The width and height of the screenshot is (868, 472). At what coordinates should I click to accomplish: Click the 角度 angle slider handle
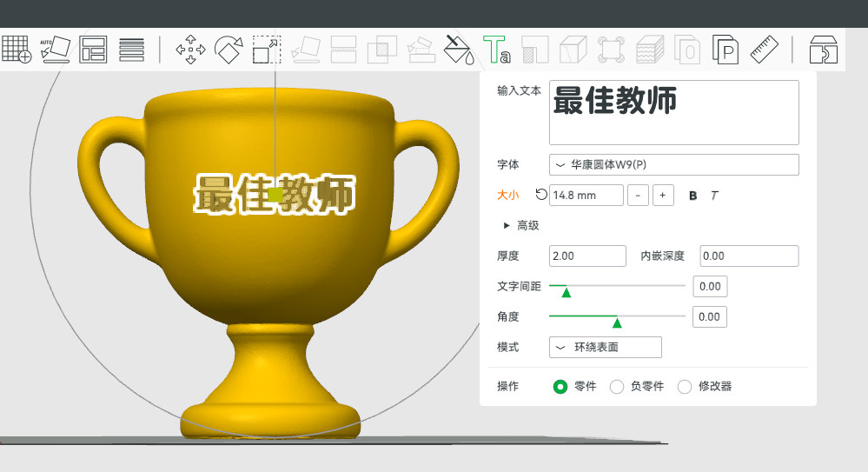coord(617,322)
